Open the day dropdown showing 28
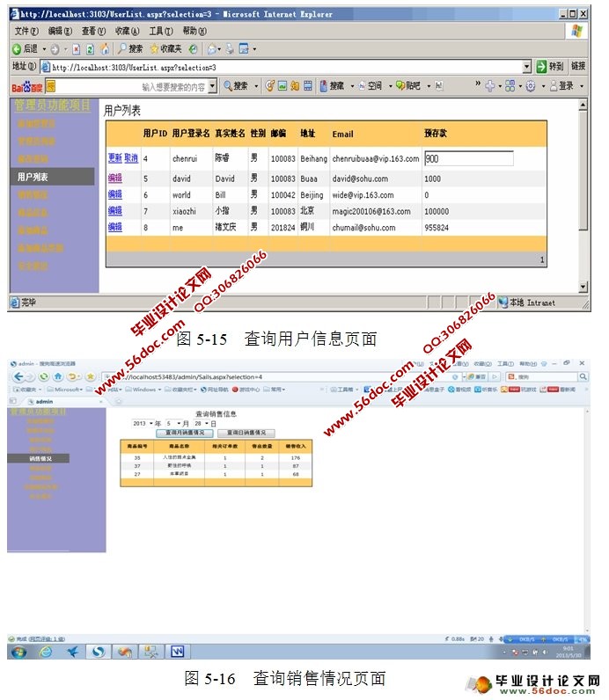This screenshot has height=700, width=609. point(202,423)
